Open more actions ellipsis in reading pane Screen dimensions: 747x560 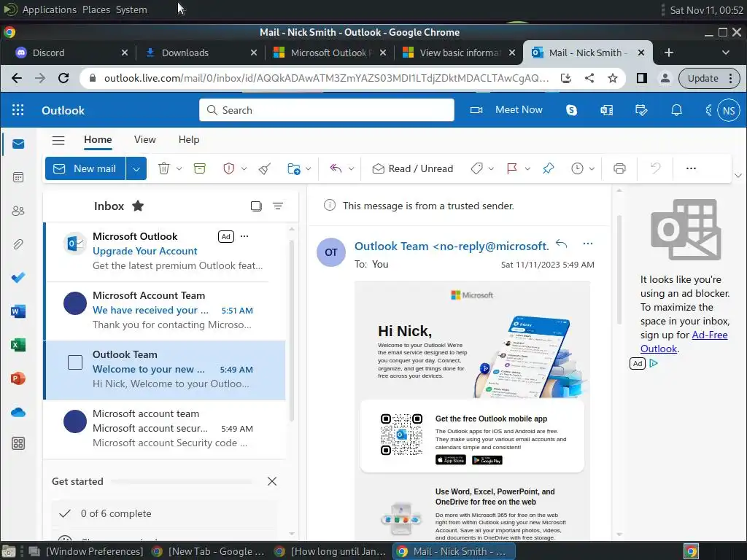588,244
